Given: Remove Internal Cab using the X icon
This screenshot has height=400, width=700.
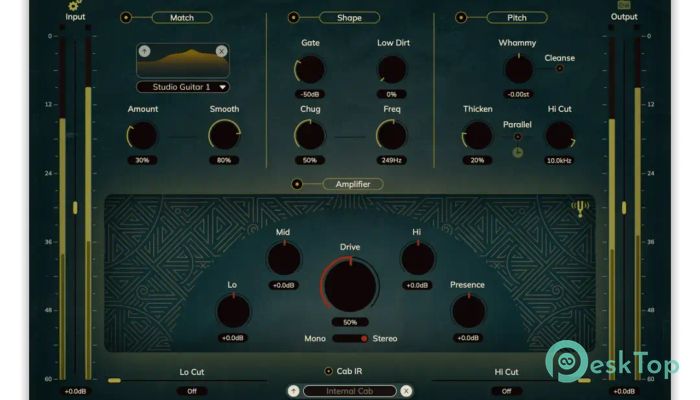Looking at the screenshot, I should click(x=406, y=391).
